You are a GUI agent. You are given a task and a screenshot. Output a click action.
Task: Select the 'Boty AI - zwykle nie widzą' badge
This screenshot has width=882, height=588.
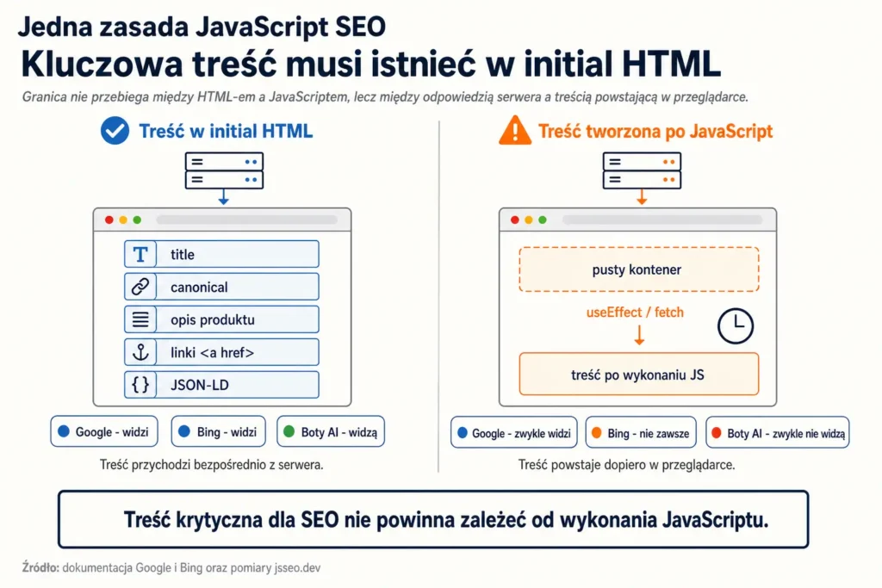click(x=778, y=433)
